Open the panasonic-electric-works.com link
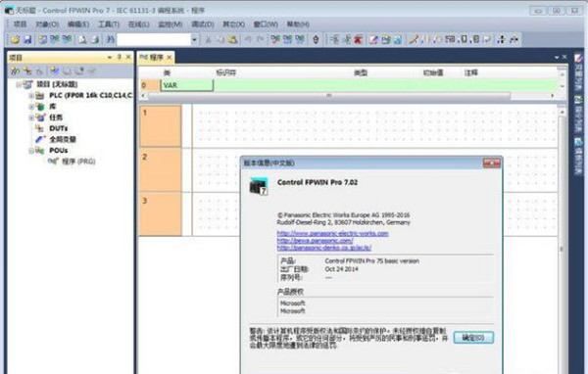 (x=332, y=233)
